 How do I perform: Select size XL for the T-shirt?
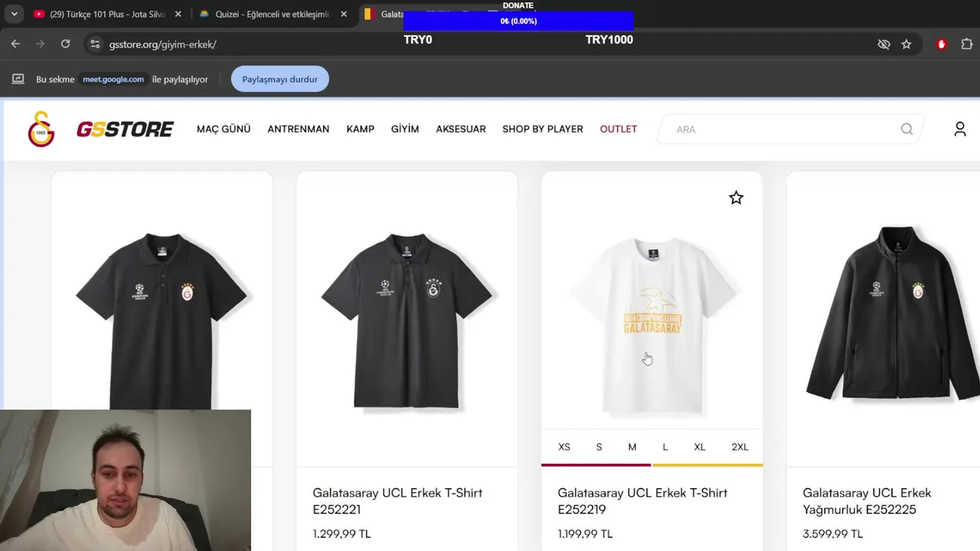tap(699, 447)
